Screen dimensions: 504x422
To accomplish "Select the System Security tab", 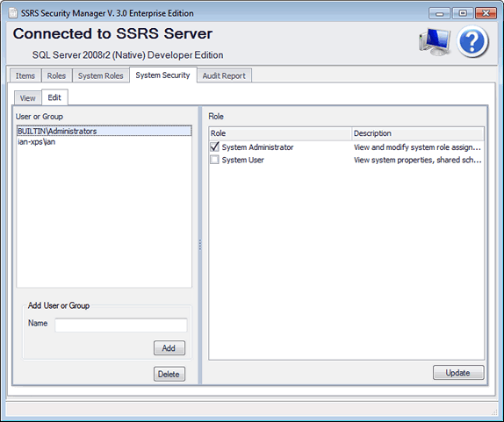I will coord(163,75).
